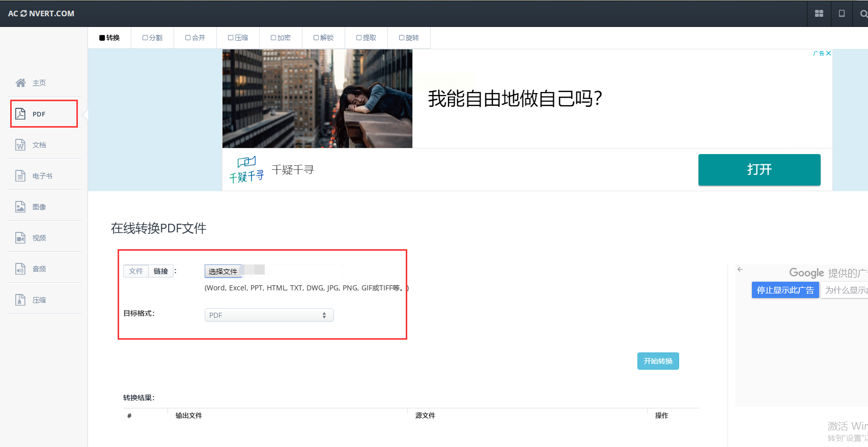Click the 操作 column header
Screen dimensions: 868x447
662,415
